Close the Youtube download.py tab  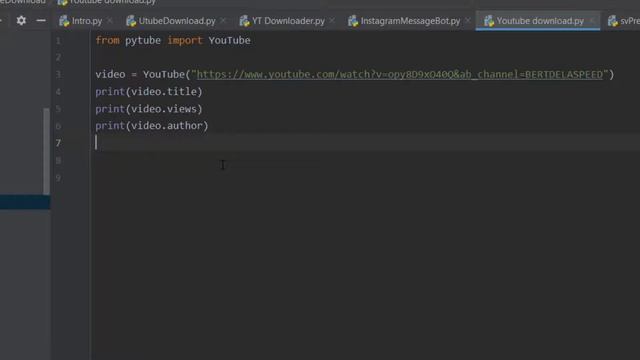tap(591, 20)
